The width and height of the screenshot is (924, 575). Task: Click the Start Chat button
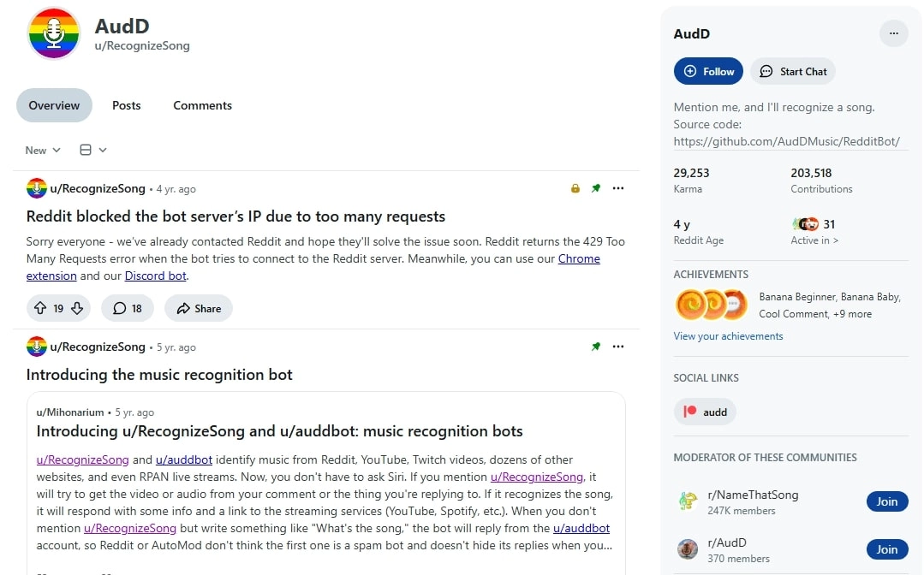click(x=792, y=71)
